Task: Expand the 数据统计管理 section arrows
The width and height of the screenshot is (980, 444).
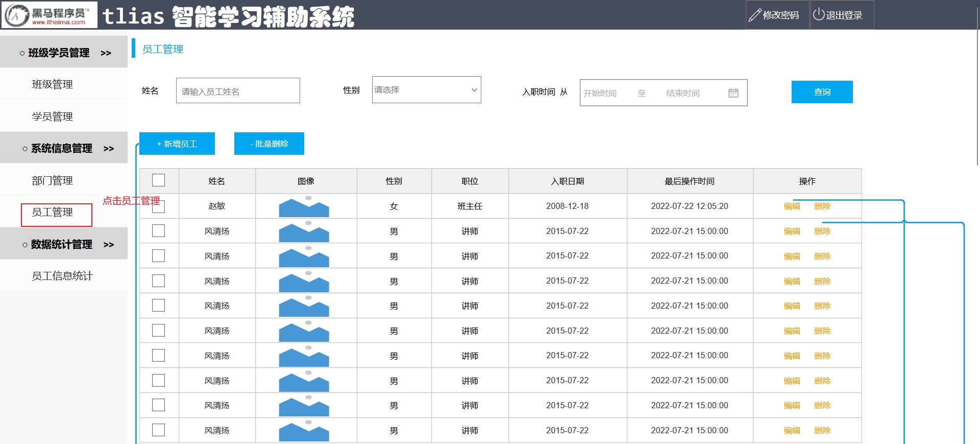Action: [x=108, y=245]
